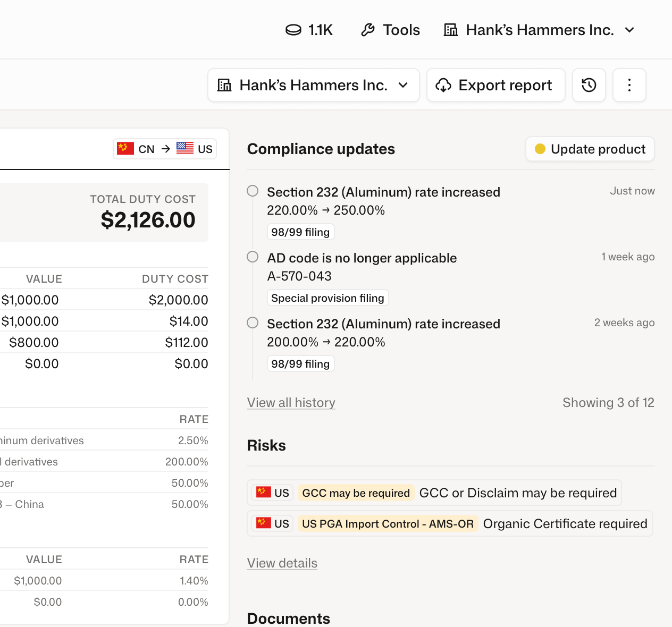Select the '2 weeks ago' Section 232 marker
This screenshot has width=672, height=627.
[x=253, y=323]
